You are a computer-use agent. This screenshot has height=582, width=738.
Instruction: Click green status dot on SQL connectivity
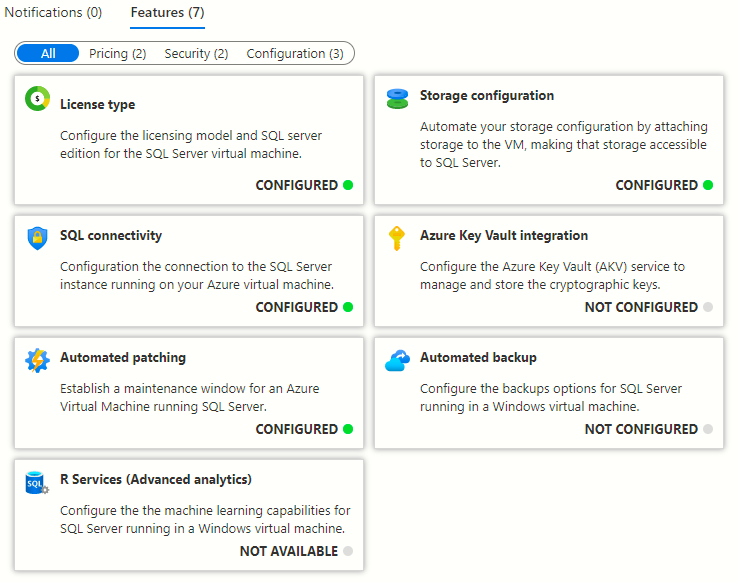click(x=348, y=307)
